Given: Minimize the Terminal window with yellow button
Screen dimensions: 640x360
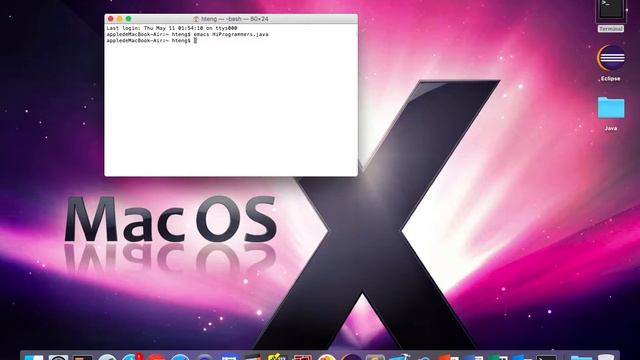Looking at the screenshot, I should tap(120, 19).
